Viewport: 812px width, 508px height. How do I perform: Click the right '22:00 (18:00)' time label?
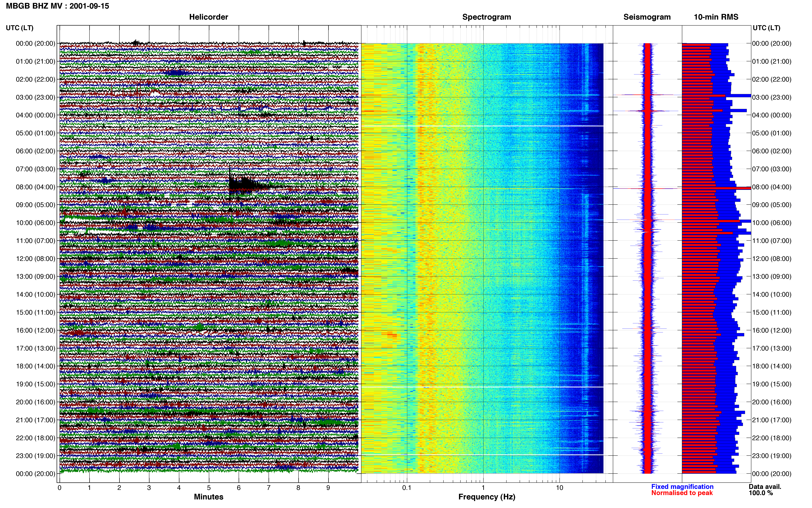coord(772,438)
